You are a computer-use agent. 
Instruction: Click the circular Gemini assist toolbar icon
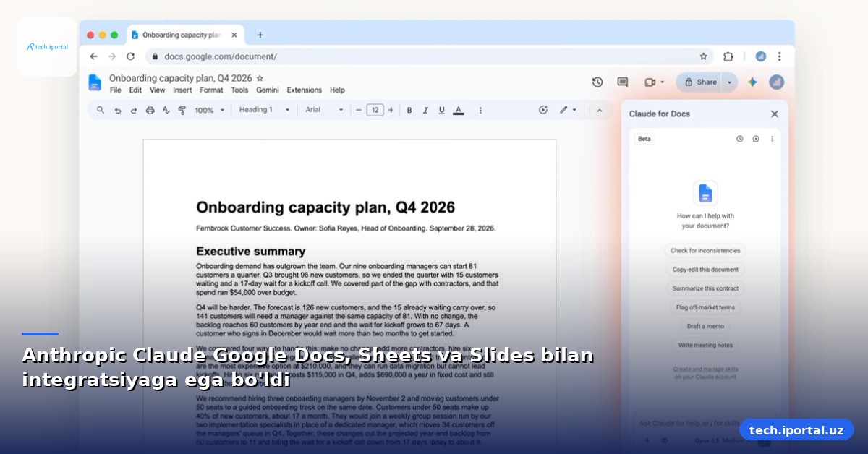tap(543, 110)
